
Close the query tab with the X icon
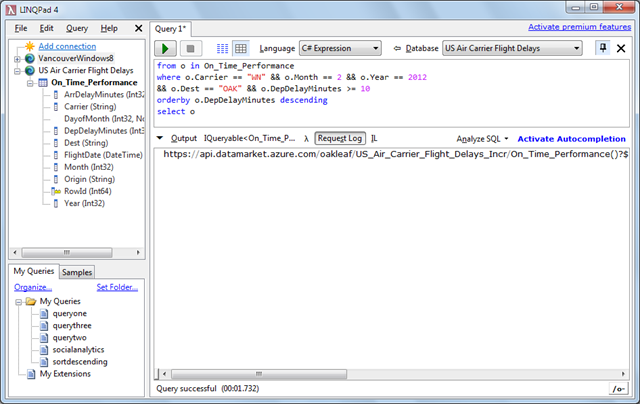tap(623, 48)
